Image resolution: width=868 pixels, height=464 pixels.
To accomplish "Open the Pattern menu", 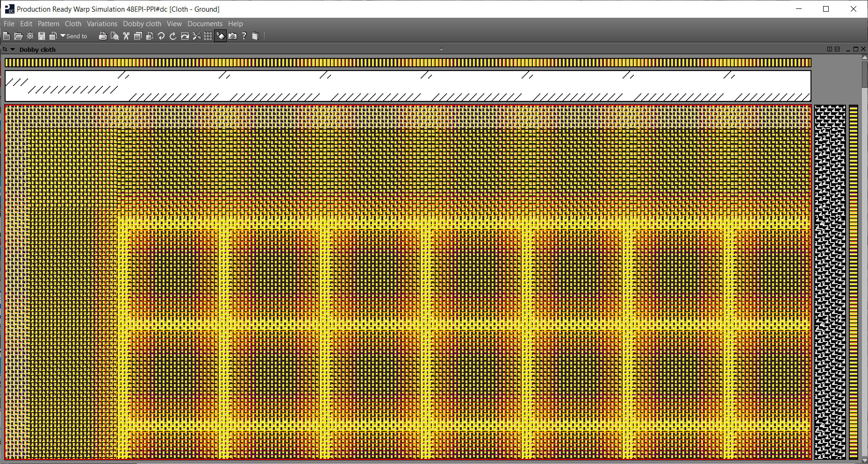I will tap(49, 23).
